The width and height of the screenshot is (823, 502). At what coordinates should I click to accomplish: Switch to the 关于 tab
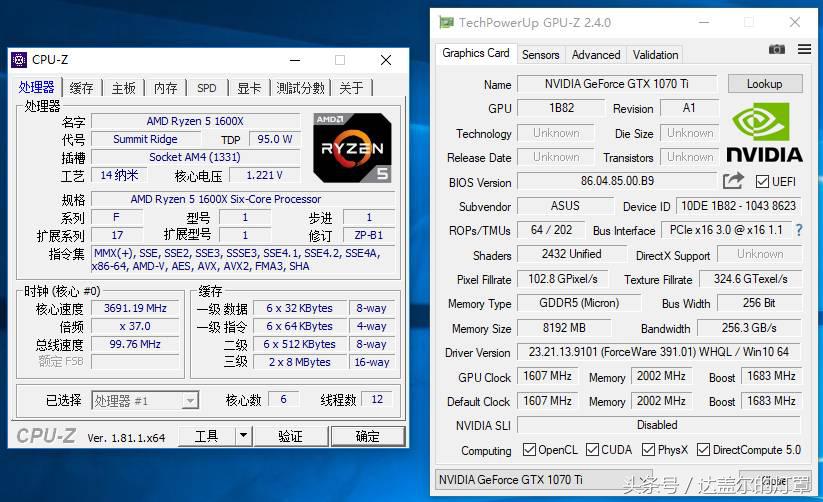(x=351, y=88)
